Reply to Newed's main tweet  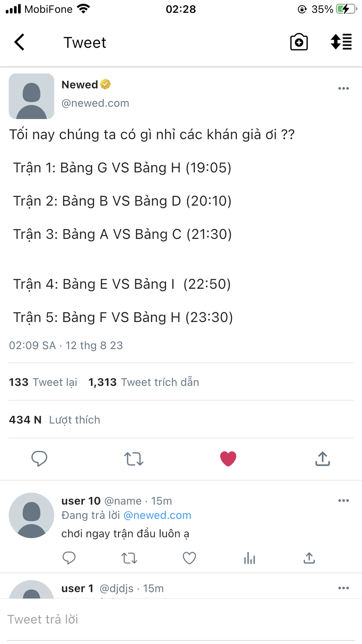coord(39,459)
